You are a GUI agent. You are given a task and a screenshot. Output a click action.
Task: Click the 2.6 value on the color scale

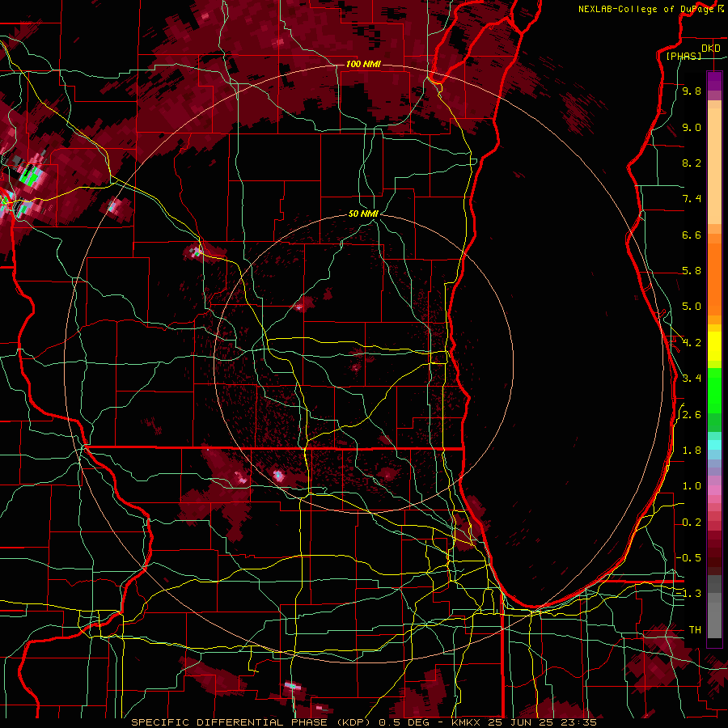tap(692, 415)
